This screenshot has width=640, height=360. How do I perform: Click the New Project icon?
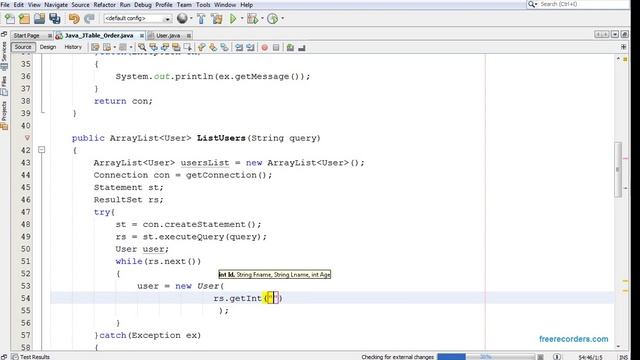[x=24, y=18]
